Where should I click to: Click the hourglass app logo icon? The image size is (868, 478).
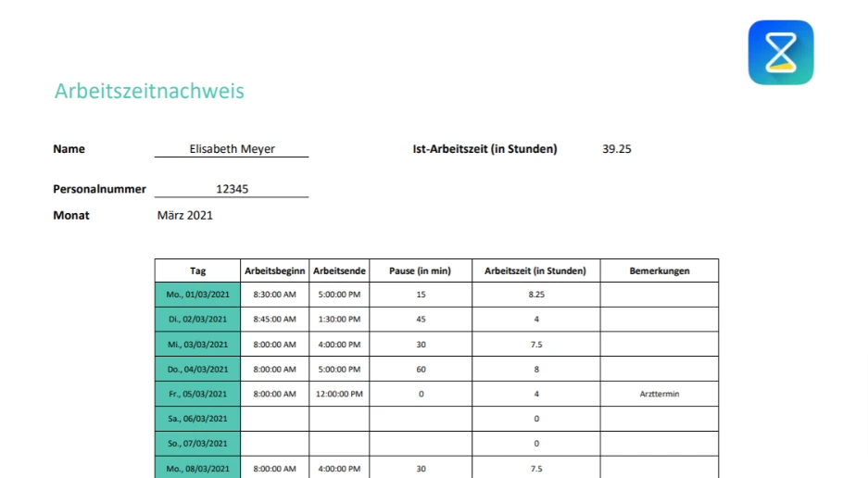point(781,53)
